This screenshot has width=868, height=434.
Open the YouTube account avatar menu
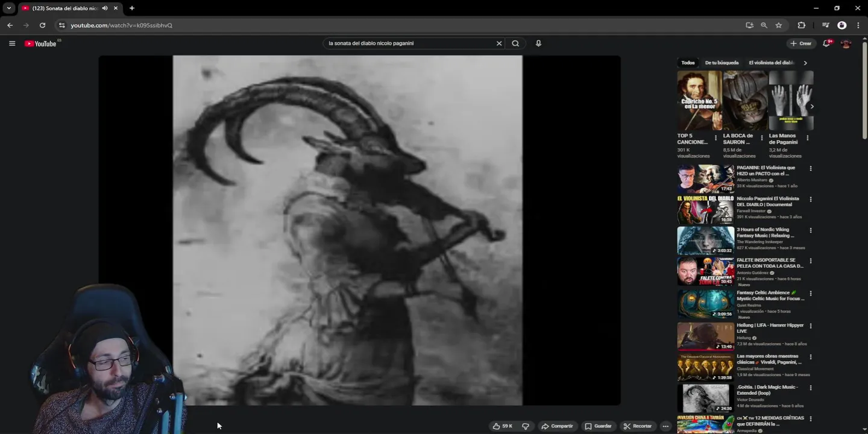click(846, 43)
